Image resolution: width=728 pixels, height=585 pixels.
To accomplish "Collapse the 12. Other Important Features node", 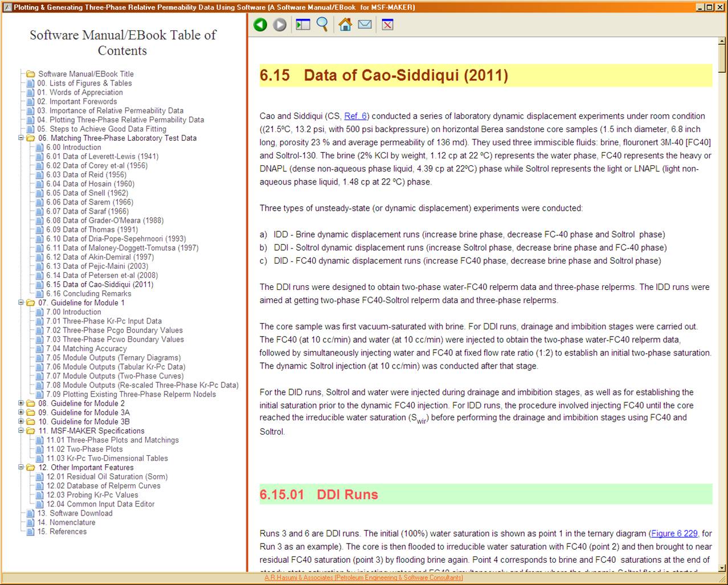I will pyautogui.click(x=21, y=467).
